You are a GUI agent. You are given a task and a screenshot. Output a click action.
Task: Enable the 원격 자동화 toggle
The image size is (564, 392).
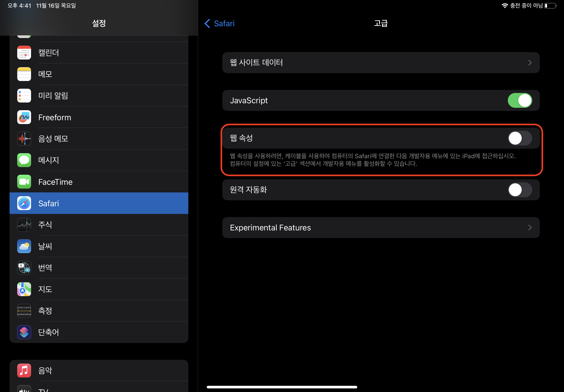pos(520,190)
